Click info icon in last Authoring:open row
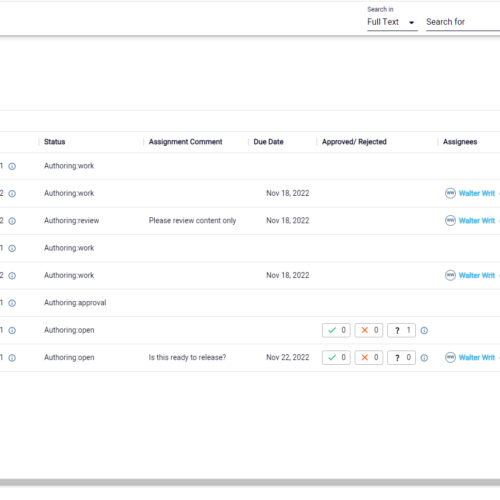This screenshot has height=500, width=500. 12,358
